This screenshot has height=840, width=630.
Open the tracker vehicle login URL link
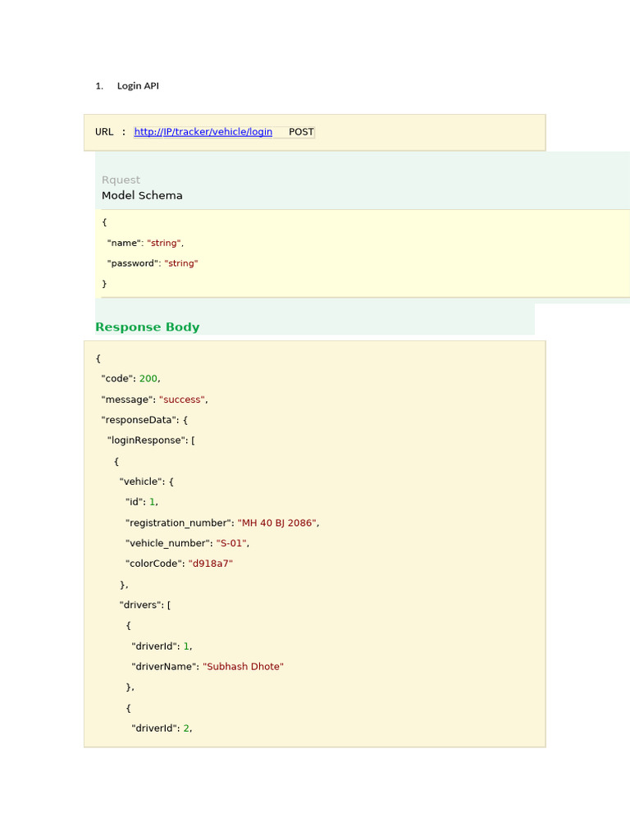click(x=203, y=132)
